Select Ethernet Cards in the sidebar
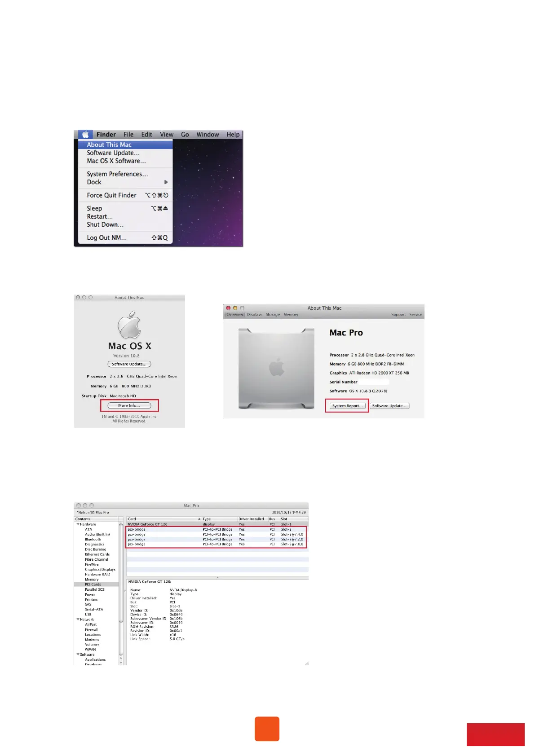535x756 pixels. pos(97,554)
